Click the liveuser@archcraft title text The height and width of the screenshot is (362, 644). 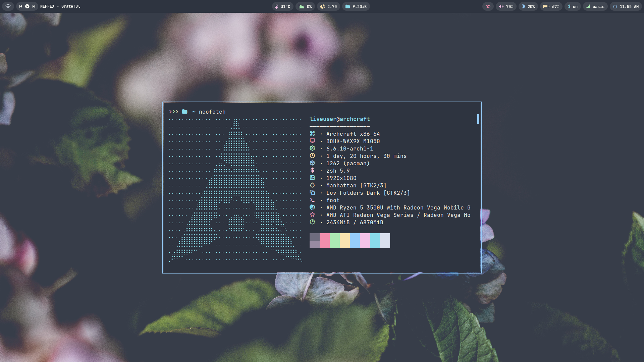[339, 119]
